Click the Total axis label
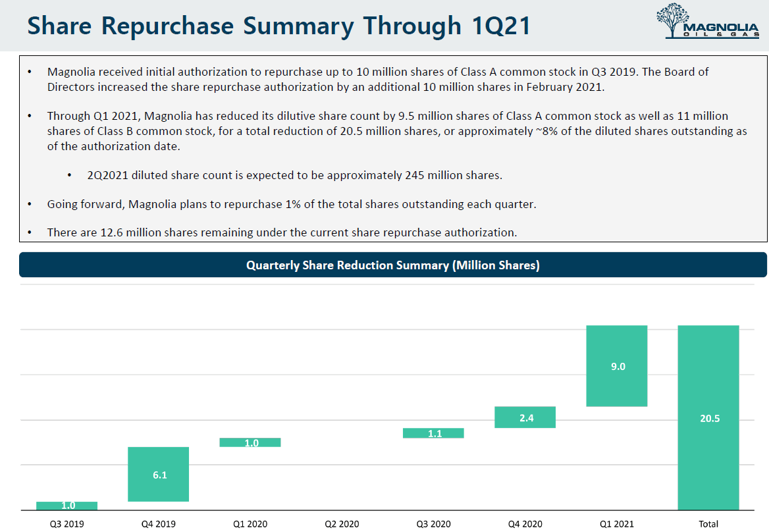769x532 pixels. [708, 524]
